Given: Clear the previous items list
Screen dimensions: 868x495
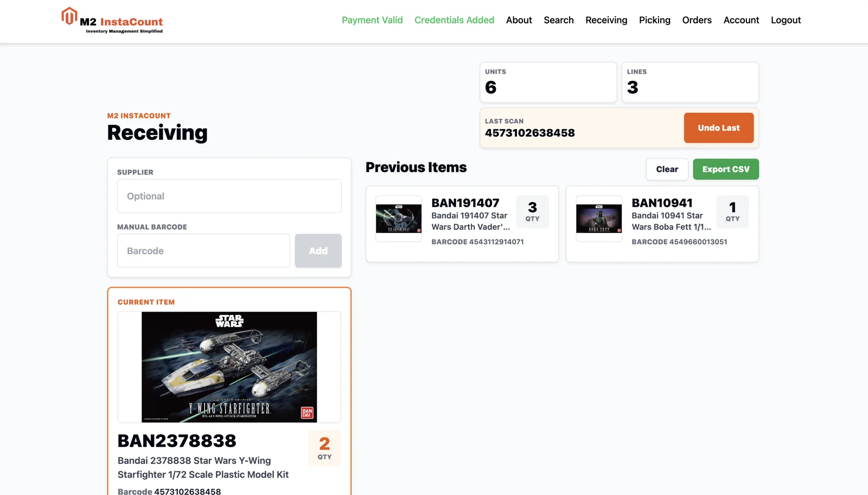Looking at the screenshot, I should point(667,169).
